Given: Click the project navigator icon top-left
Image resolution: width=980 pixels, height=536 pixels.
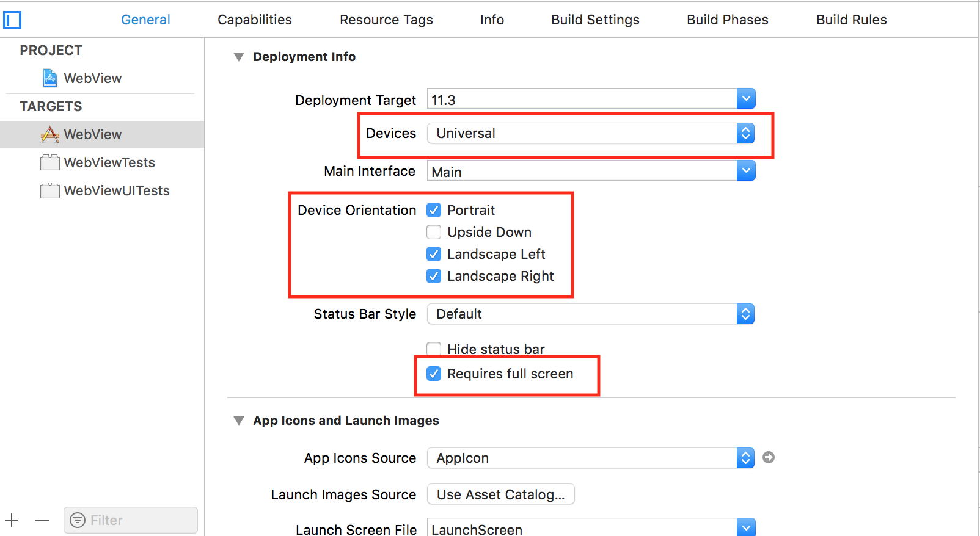Looking at the screenshot, I should pos(12,20).
